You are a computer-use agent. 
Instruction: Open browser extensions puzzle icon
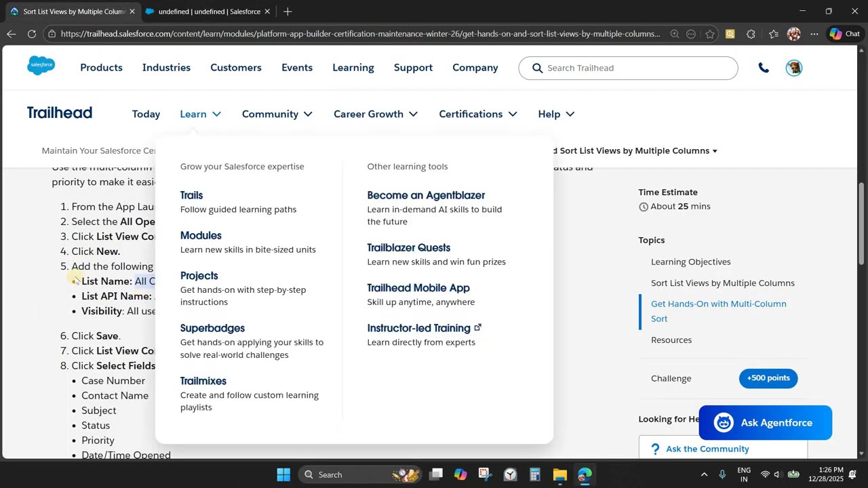(751, 34)
